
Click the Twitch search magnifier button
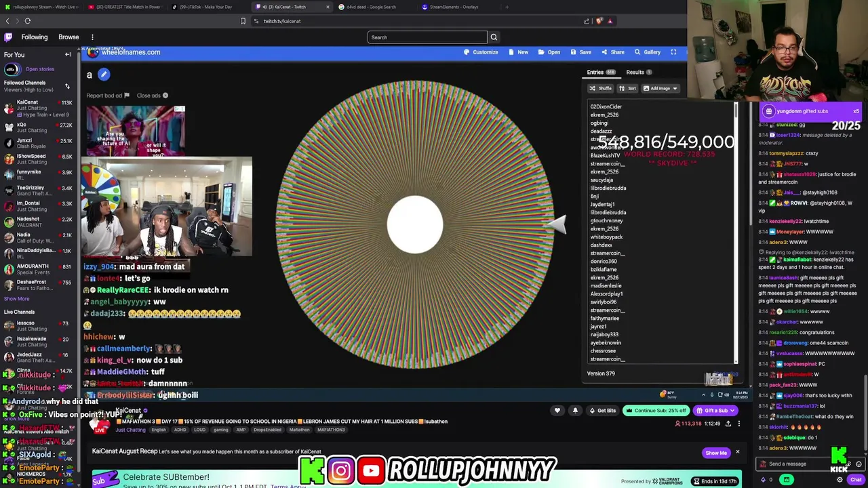(494, 37)
